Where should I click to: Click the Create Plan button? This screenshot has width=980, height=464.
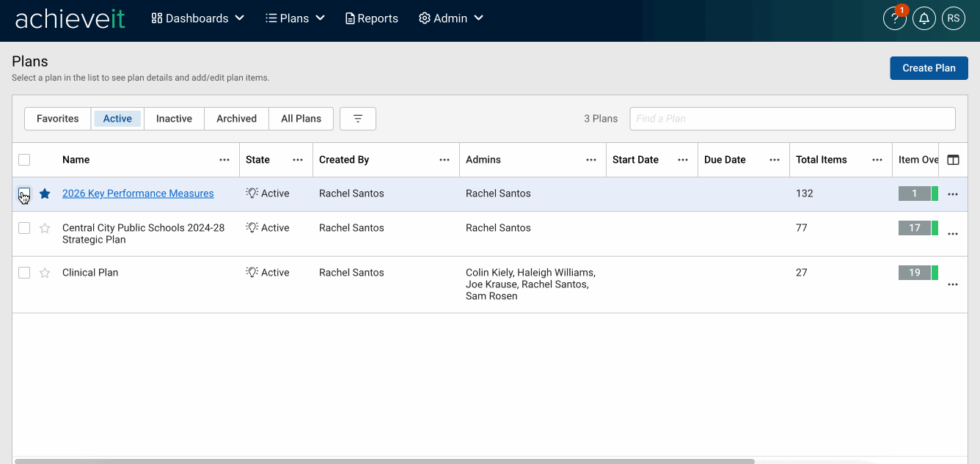click(x=929, y=68)
